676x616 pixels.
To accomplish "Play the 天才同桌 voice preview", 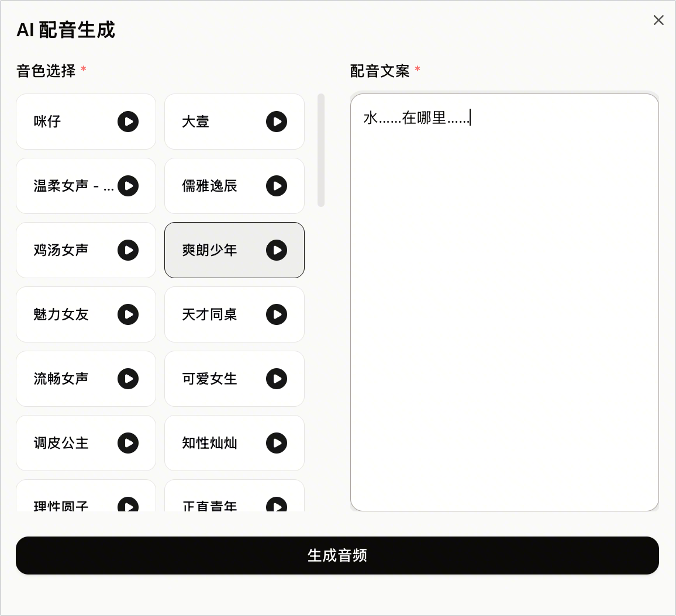I will tap(277, 314).
